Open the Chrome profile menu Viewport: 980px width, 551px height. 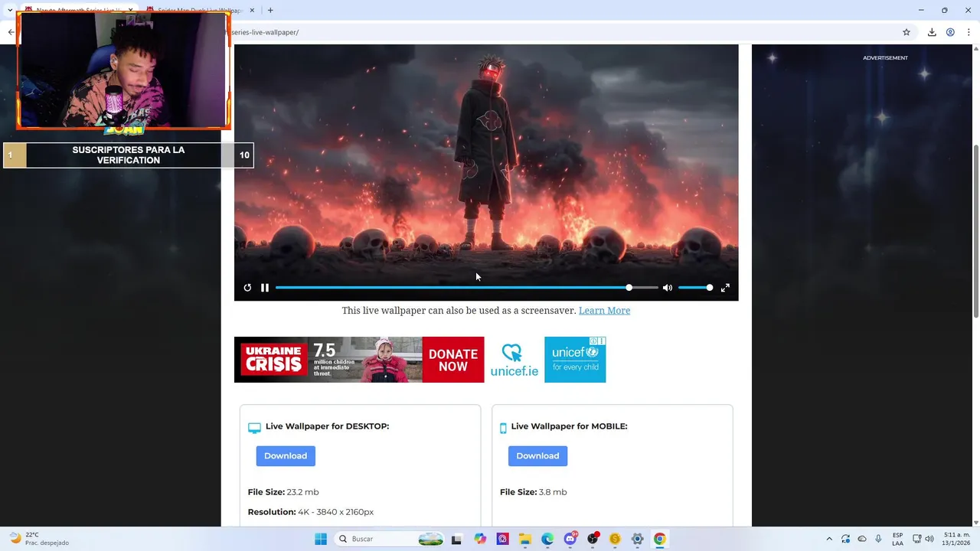(x=950, y=32)
